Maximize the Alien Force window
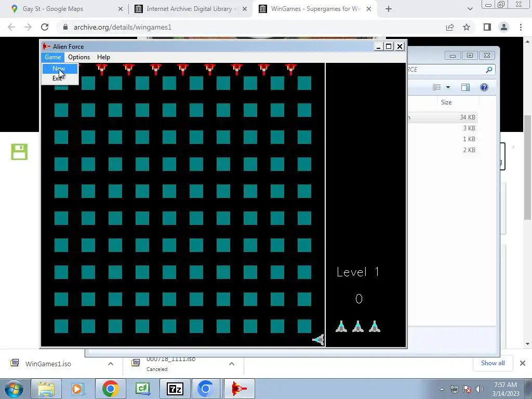The height and width of the screenshot is (399, 532). coord(389,46)
